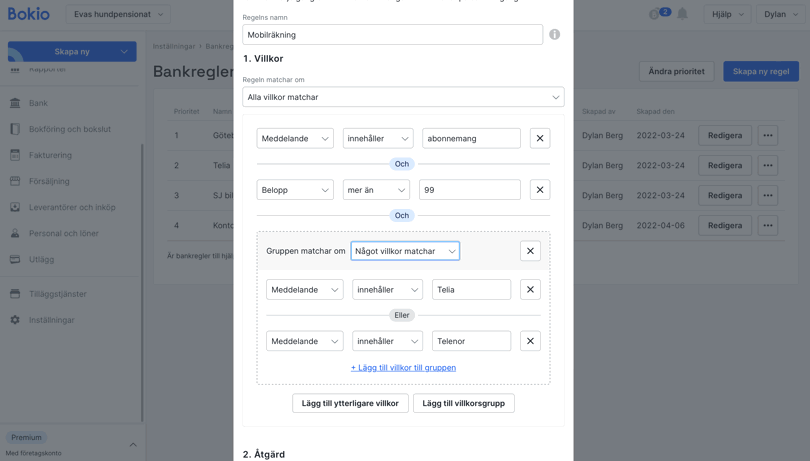The height and width of the screenshot is (461, 810).
Task: Open Belopp field dropdown
Action: pyautogui.click(x=294, y=190)
